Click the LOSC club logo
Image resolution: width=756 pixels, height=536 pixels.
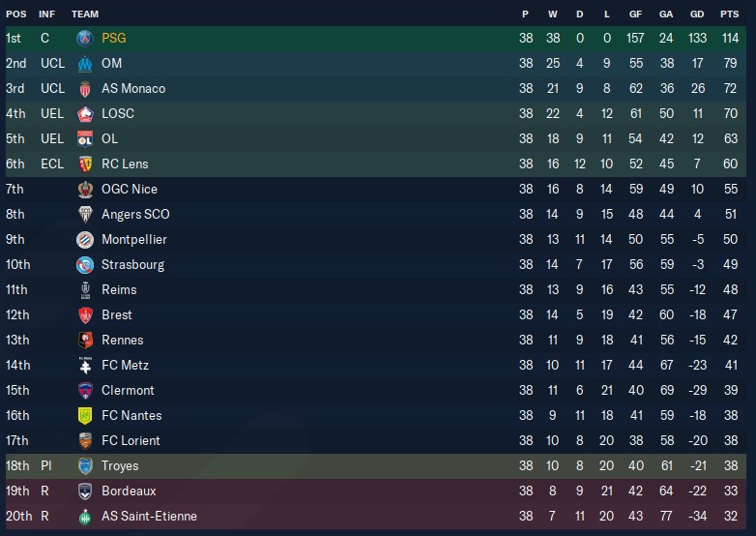pos(84,113)
